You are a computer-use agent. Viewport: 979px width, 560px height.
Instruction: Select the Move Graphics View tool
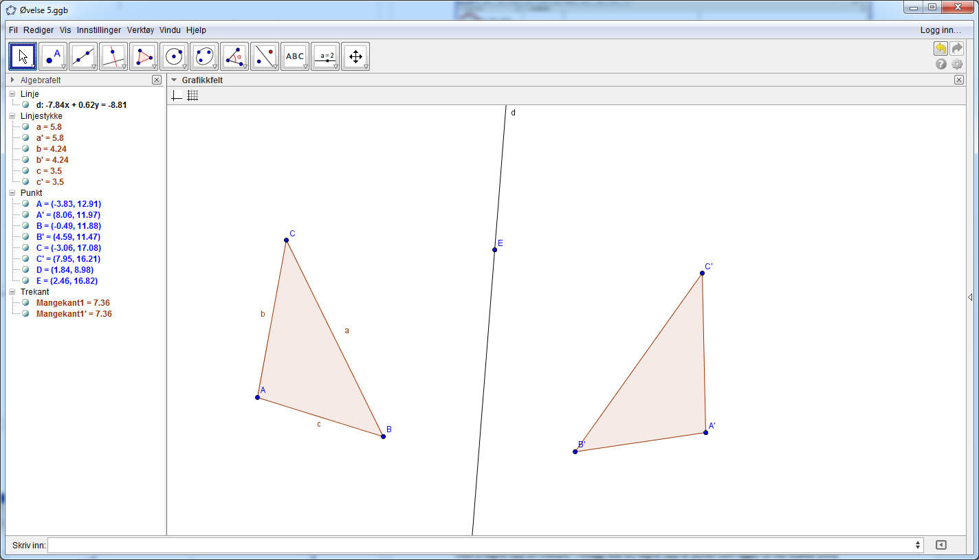click(355, 56)
